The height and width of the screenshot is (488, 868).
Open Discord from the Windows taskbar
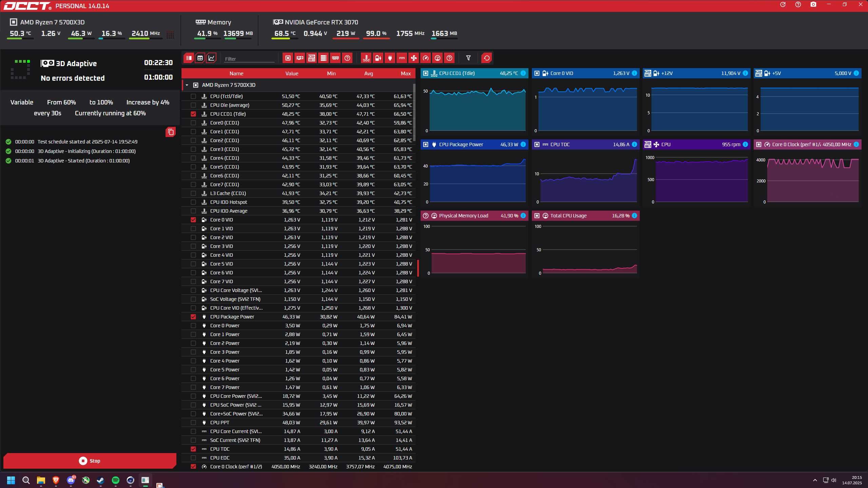pyautogui.click(x=71, y=480)
